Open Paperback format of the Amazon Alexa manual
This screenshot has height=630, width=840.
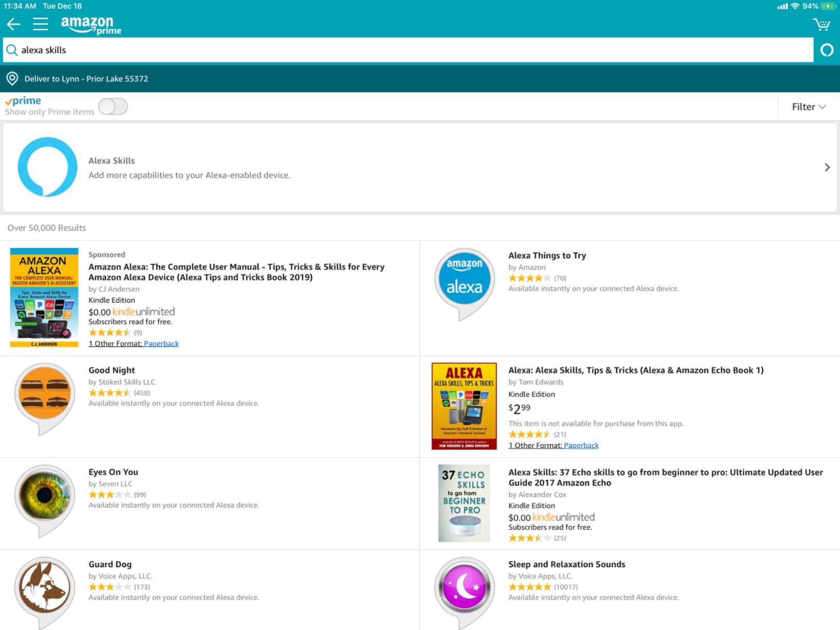pos(161,343)
